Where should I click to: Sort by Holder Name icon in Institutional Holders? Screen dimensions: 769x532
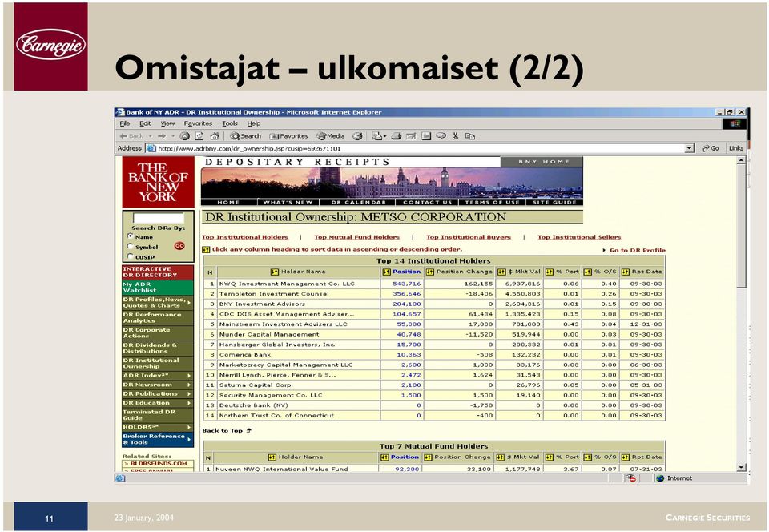274,272
